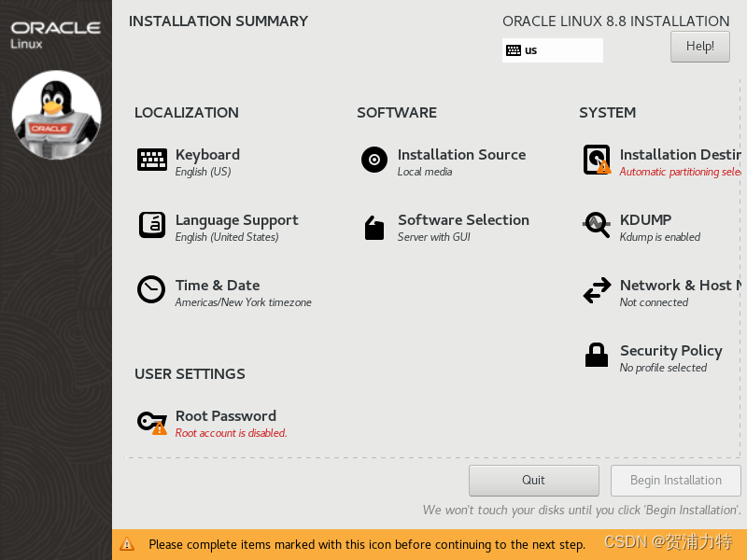Click the Installation Source disc icon
Viewport: 747px width, 560px height.
pos(374,160)
